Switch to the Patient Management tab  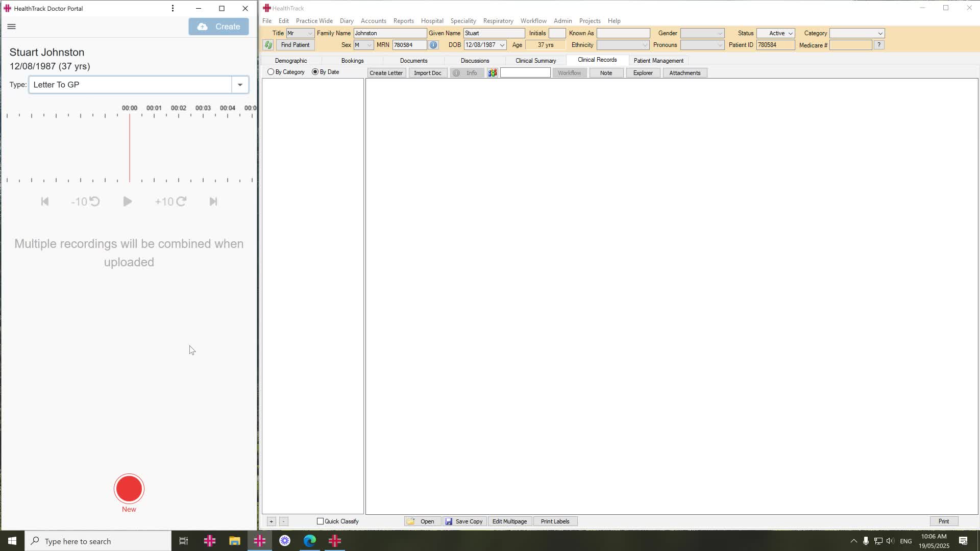(x=658, y=61)
